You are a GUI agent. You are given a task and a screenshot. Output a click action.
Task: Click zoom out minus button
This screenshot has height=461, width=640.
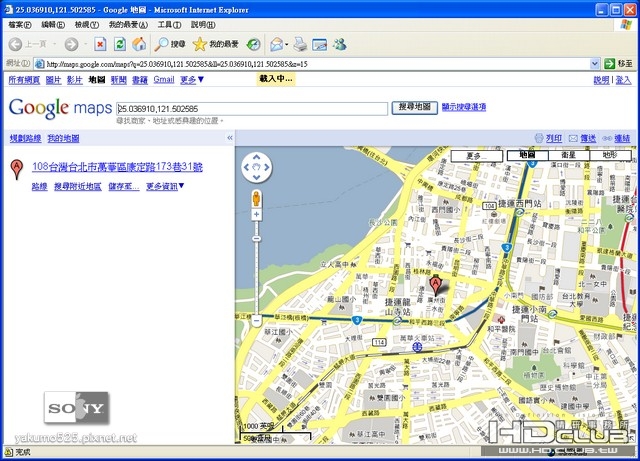[x=256, y=321]
